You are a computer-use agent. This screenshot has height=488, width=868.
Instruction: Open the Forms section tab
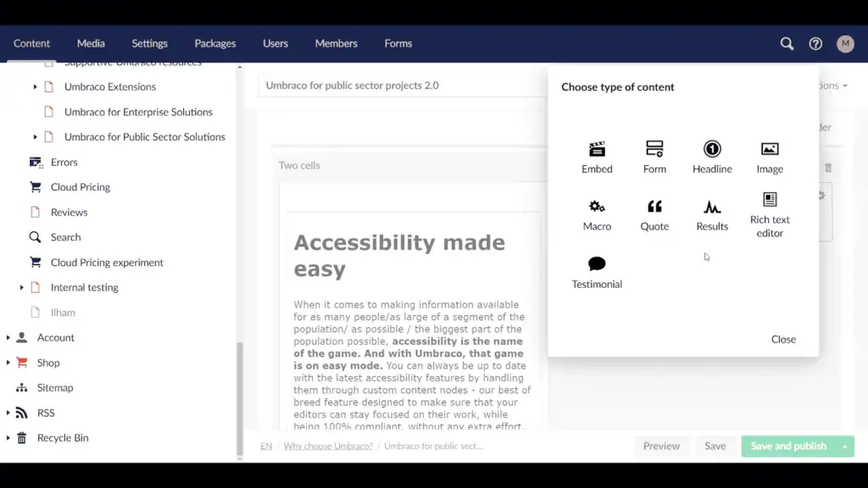(398, 43)
